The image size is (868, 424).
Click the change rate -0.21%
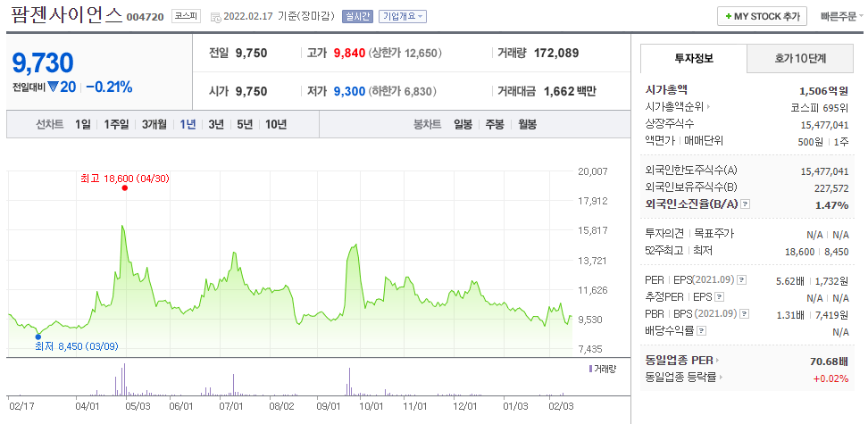pos(109,87)
